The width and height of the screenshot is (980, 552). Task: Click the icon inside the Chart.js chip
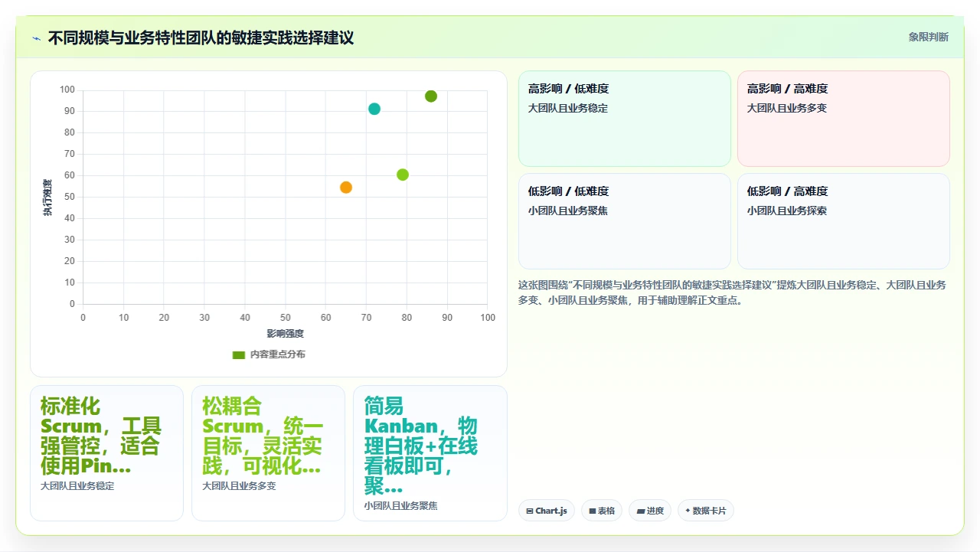click(x=530, y=511)
